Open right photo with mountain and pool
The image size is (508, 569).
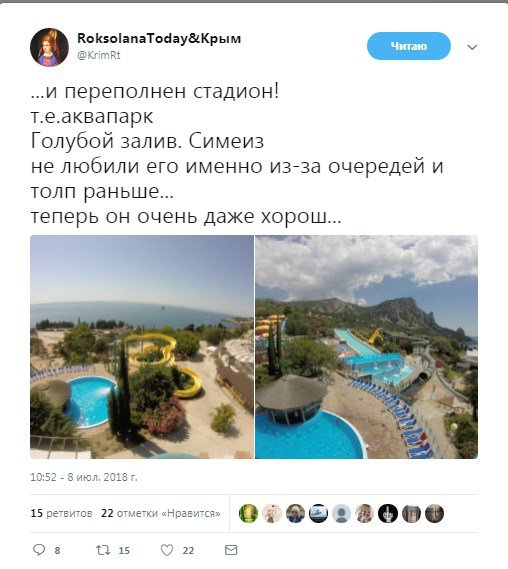366,347
